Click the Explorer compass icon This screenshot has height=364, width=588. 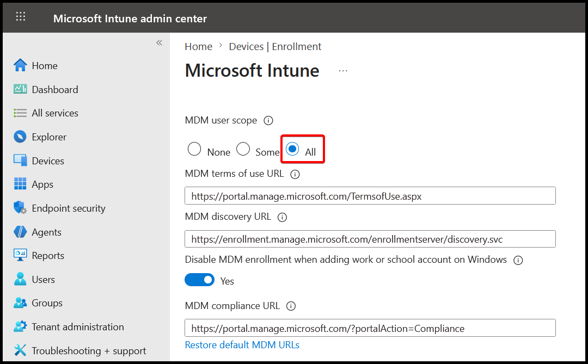tap(20, 137)
